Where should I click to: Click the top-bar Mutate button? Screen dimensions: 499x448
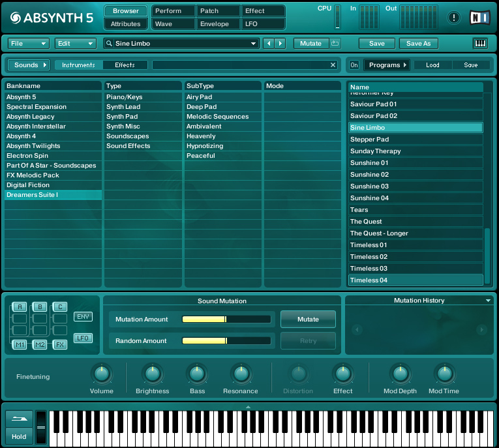pos(311,43)
